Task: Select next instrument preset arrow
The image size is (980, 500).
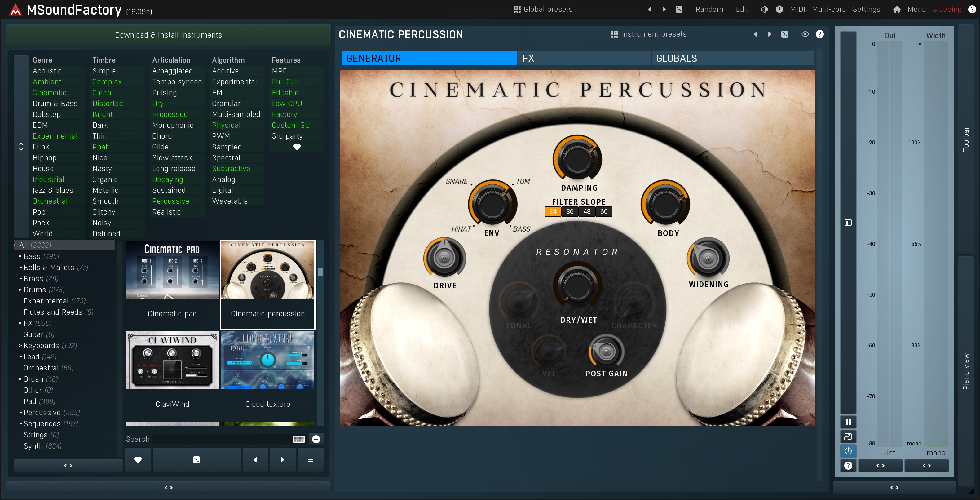Action: [770, 34]
